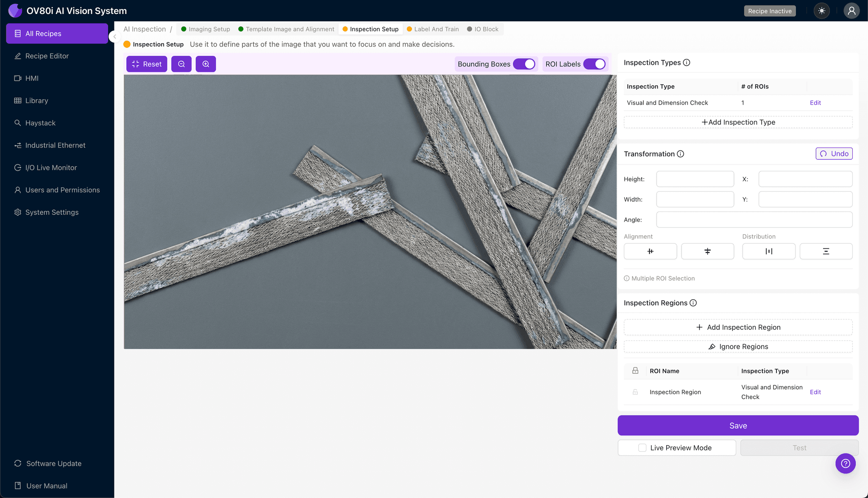Collapse the left sidebar with chevron
The image size is (868, 498).
(114, 36)
